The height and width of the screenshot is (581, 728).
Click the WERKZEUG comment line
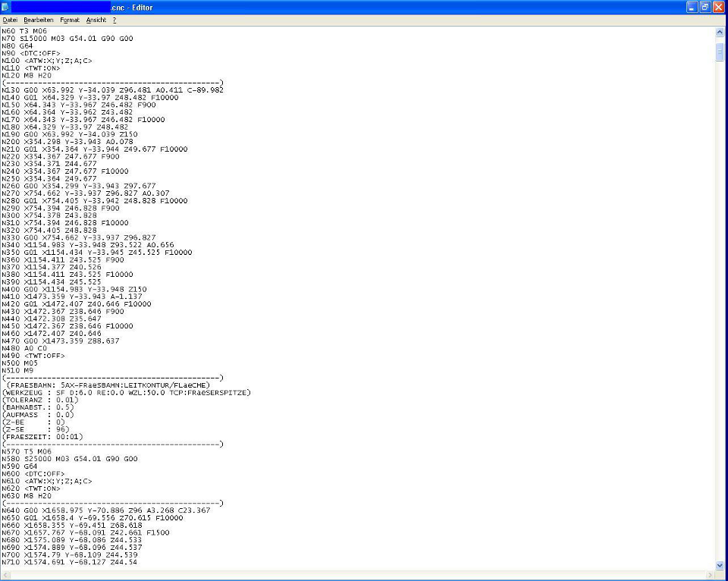pyautogui.click(x=127, y=392)
